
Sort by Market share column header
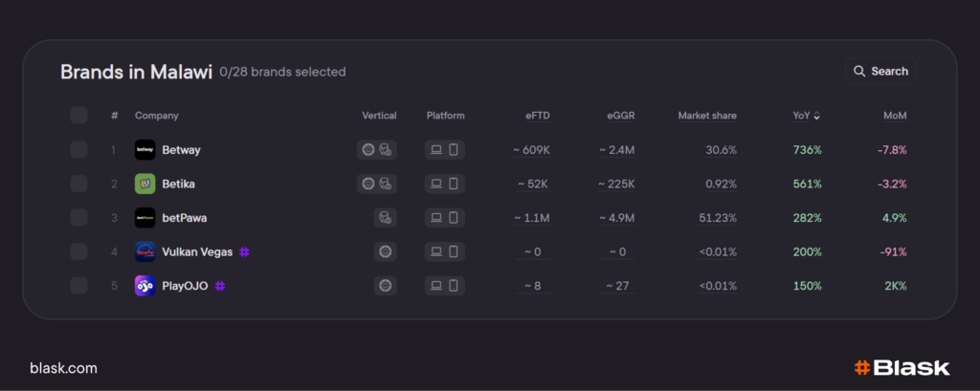707,116
